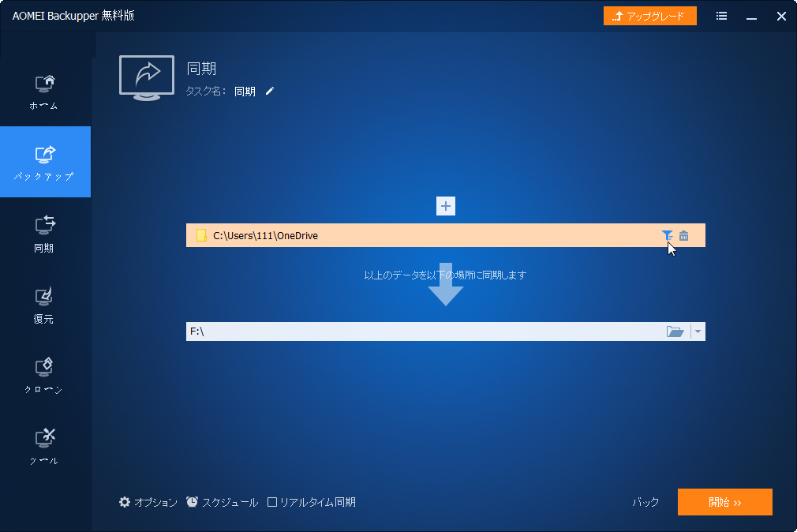Select the バックアップ sidebar item
This screenshot has width=797, height=532.
(45, 162)
